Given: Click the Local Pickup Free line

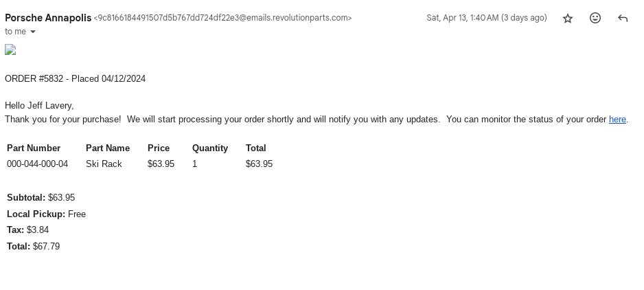Looking at the screenshot, I should point(46,214).
